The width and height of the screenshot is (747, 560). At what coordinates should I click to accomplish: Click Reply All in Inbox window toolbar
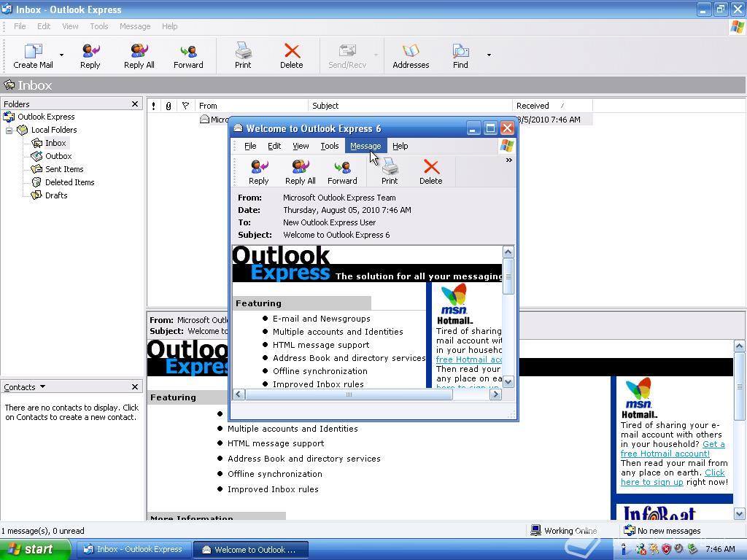click(x=139, y=55)
